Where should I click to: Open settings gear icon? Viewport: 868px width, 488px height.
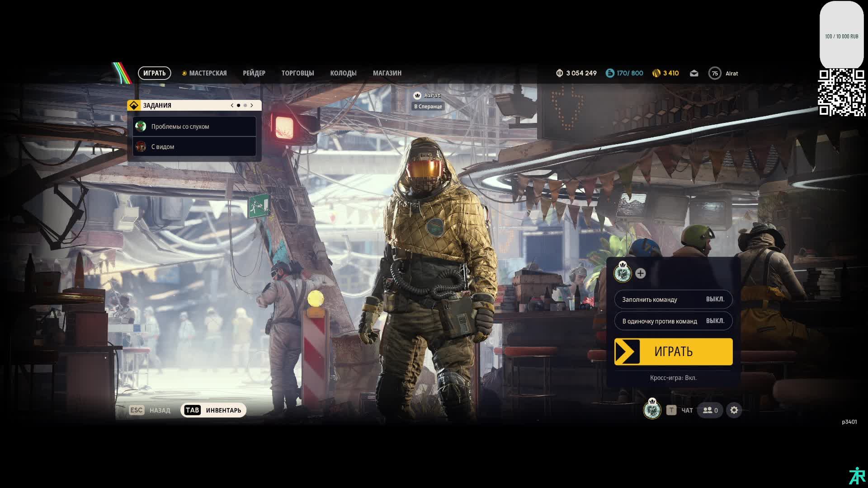pos(734,410)
